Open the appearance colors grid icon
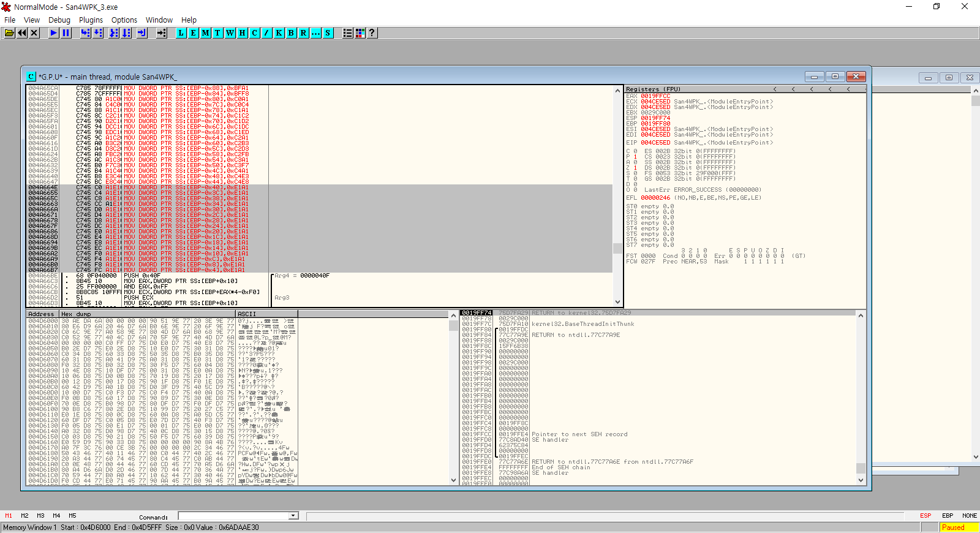980x533 pixels. 360,33
